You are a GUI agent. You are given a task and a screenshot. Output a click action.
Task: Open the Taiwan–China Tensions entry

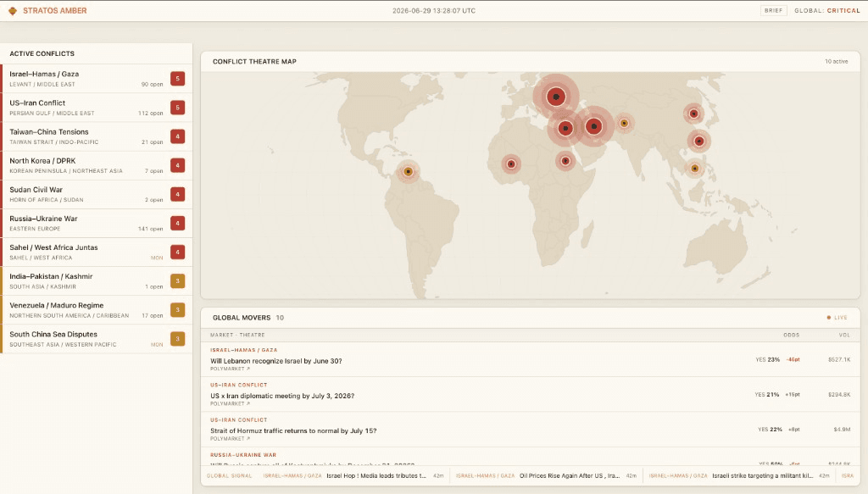97,136
